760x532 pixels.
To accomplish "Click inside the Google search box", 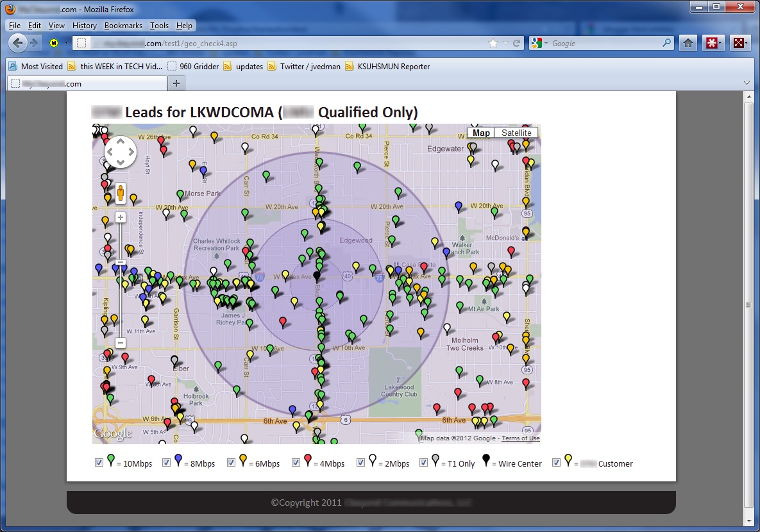I will pos(605,43).
